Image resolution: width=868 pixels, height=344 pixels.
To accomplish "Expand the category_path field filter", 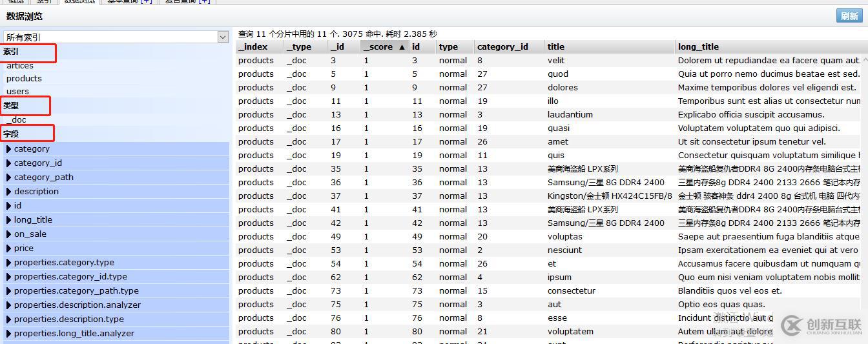I will pyautogui.click(x=116, y=177).
